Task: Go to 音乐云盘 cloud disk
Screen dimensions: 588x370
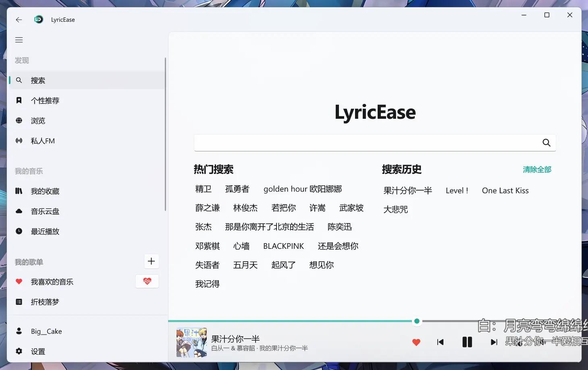Action: click(45, 211)
